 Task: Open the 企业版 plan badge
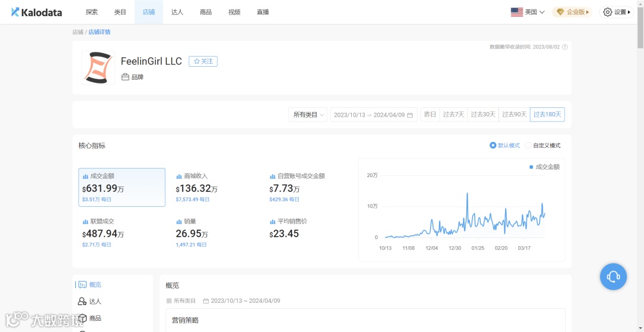coord(573,13)
